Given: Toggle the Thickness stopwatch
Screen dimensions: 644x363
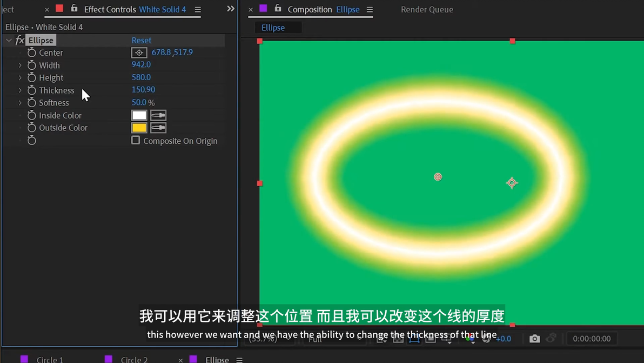Looking at the screenshot, I should click(x=32, y=90).
